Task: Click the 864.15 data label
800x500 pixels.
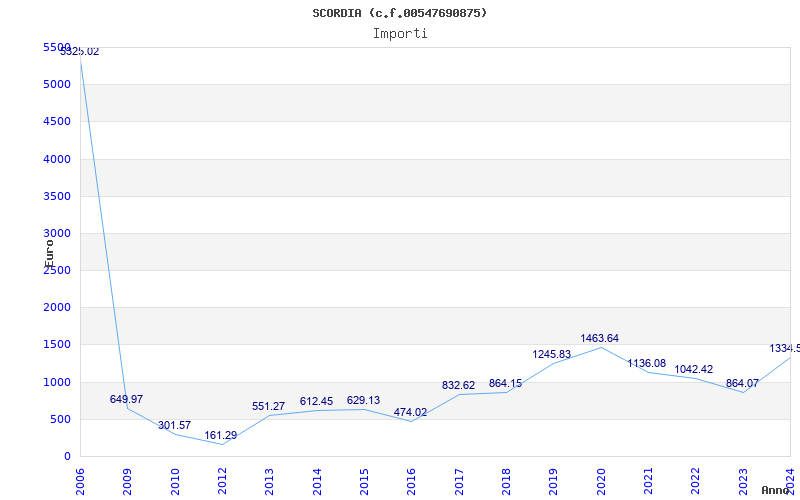Action: (505, 384)
